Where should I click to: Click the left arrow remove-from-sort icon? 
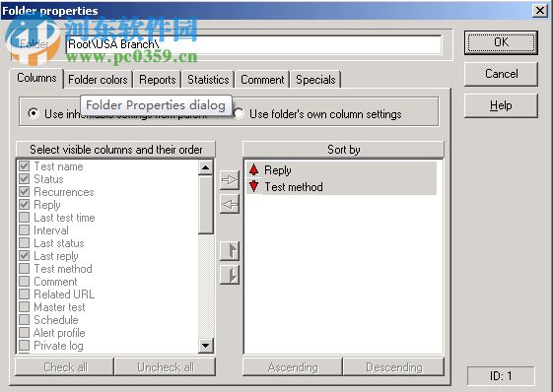230,204
